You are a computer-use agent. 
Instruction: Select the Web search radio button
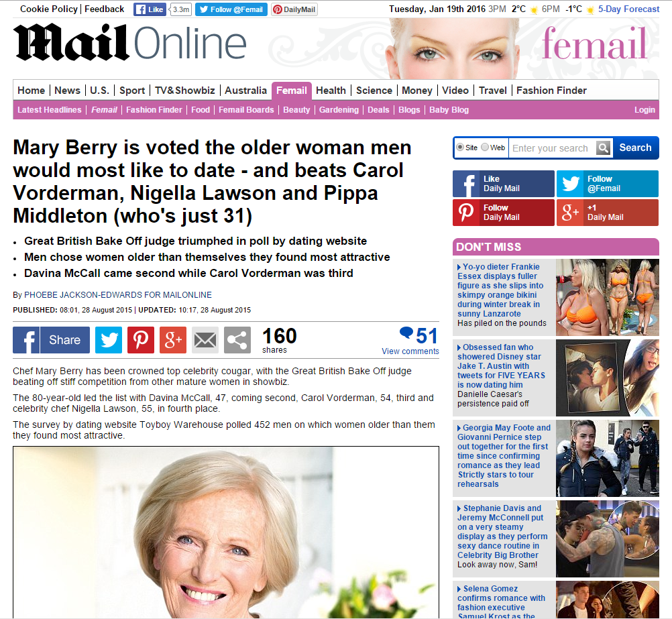point(485,147)
